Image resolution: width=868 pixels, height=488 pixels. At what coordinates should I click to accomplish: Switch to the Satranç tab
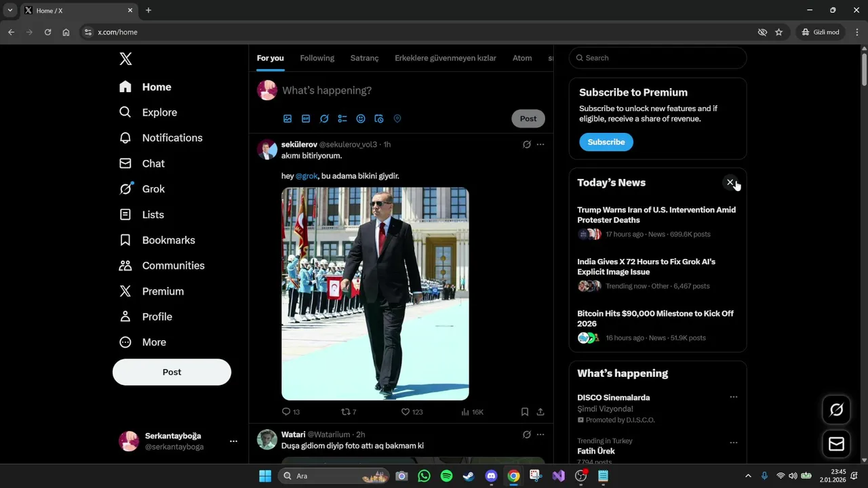(364, 58)
